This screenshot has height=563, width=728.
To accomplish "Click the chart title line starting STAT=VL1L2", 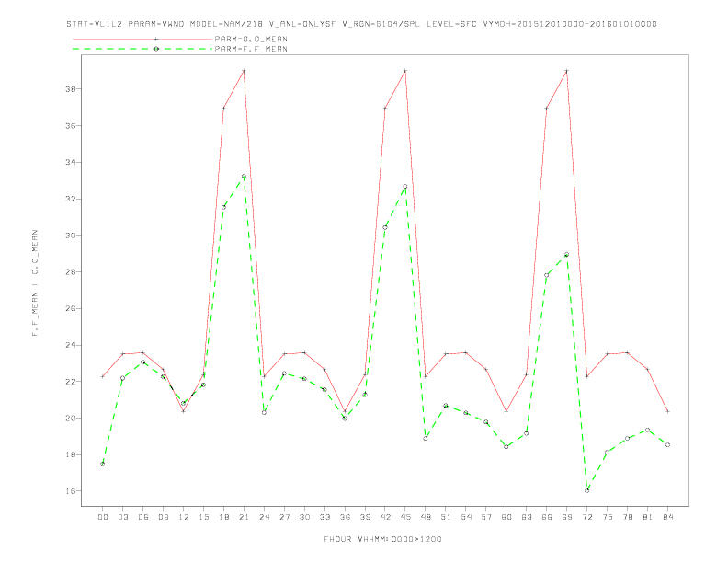I will (x=361, y=24).
